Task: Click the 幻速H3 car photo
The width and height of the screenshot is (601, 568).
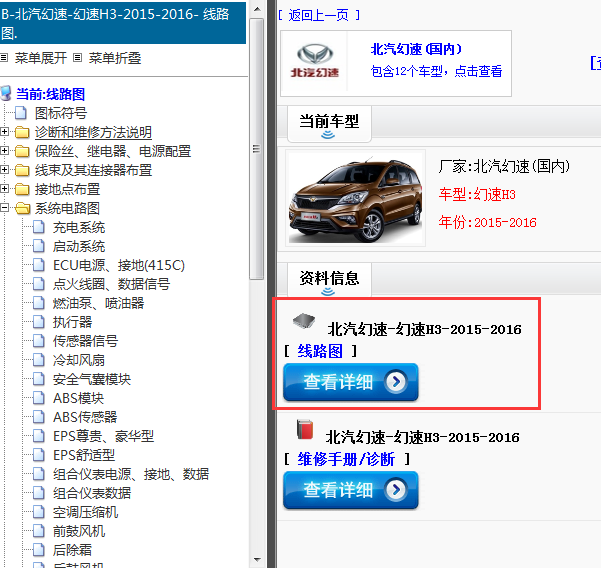Action: point(355,198)
